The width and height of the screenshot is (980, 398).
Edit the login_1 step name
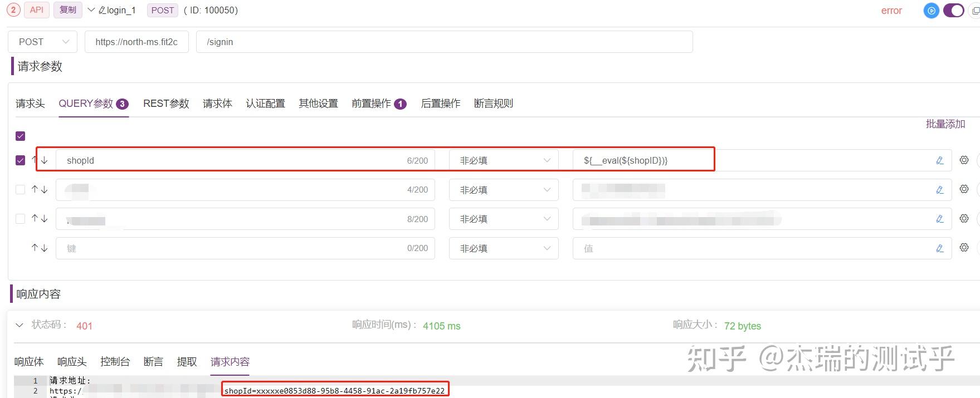click(103, 10)
